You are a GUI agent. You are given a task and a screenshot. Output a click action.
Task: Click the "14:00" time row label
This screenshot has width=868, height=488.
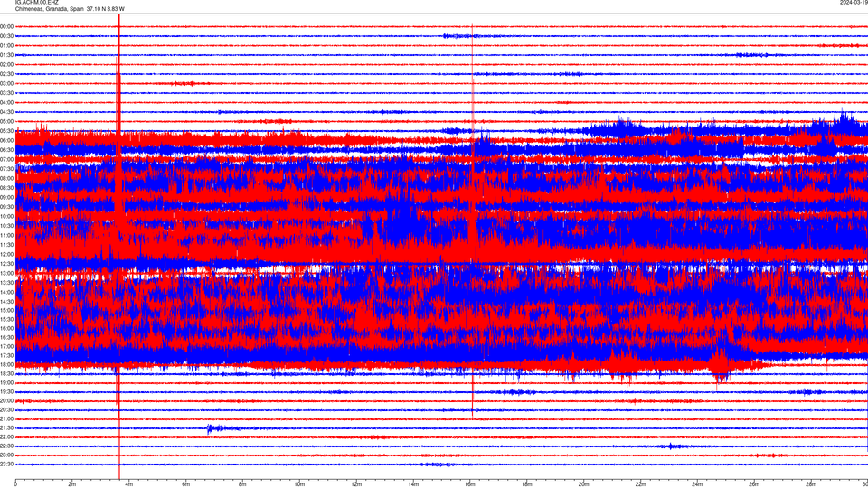[6, 292]
